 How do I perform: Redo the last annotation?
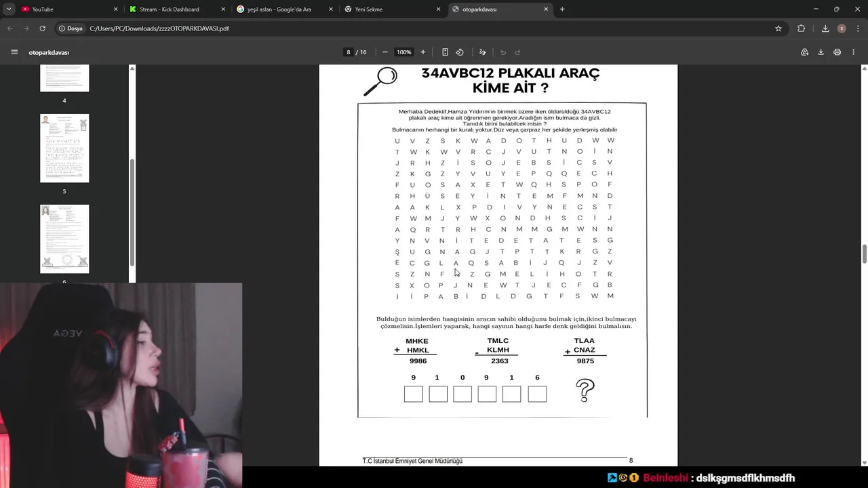point(517,52)
